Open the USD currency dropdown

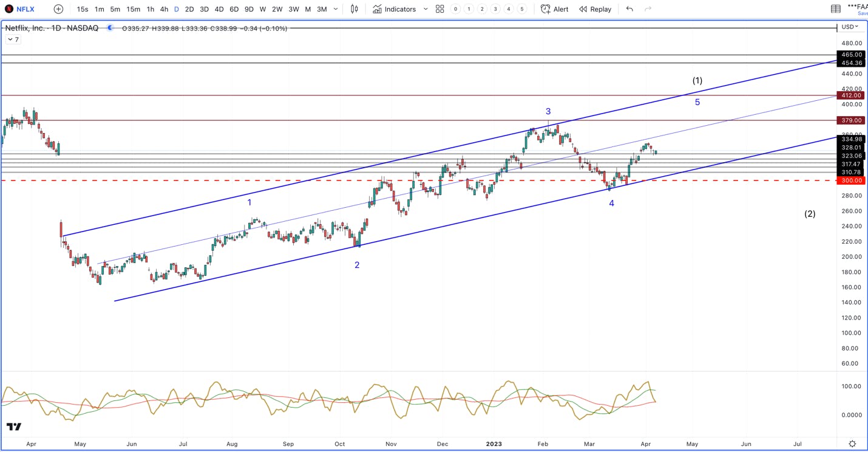tap(849, 27)
